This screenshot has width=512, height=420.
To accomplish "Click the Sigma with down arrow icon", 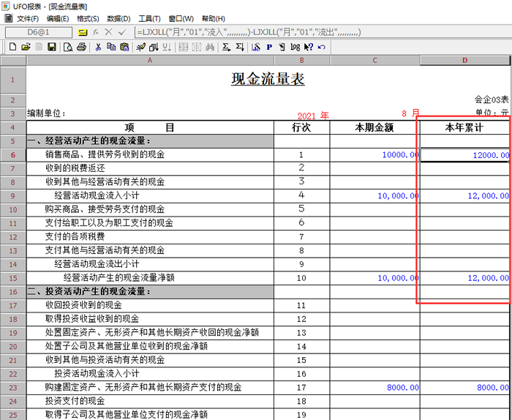I will [240, 47].
